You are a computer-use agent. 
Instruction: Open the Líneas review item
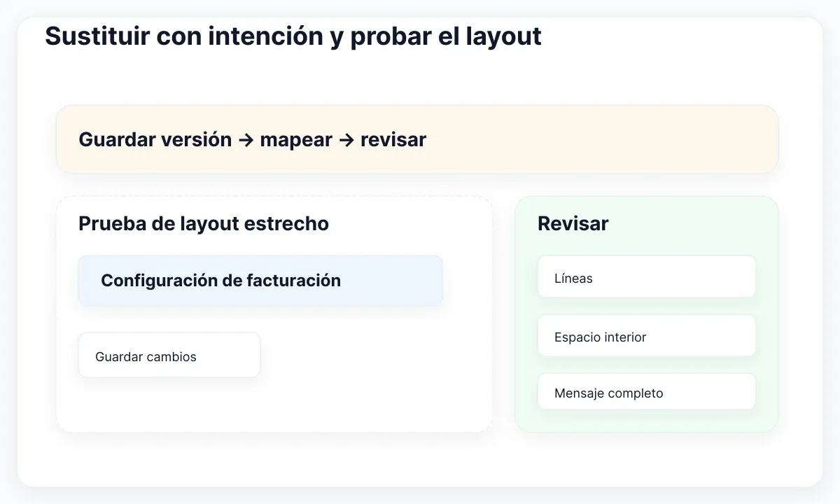647,276
